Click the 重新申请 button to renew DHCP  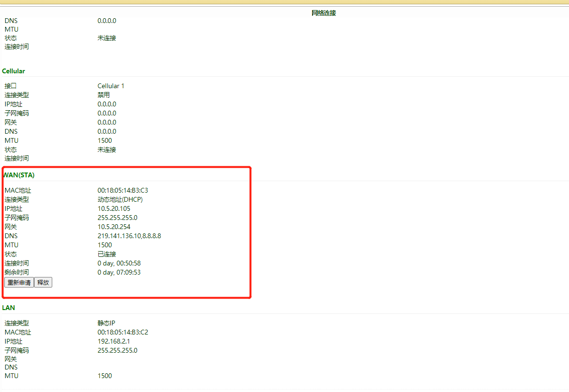coord(19,282)
